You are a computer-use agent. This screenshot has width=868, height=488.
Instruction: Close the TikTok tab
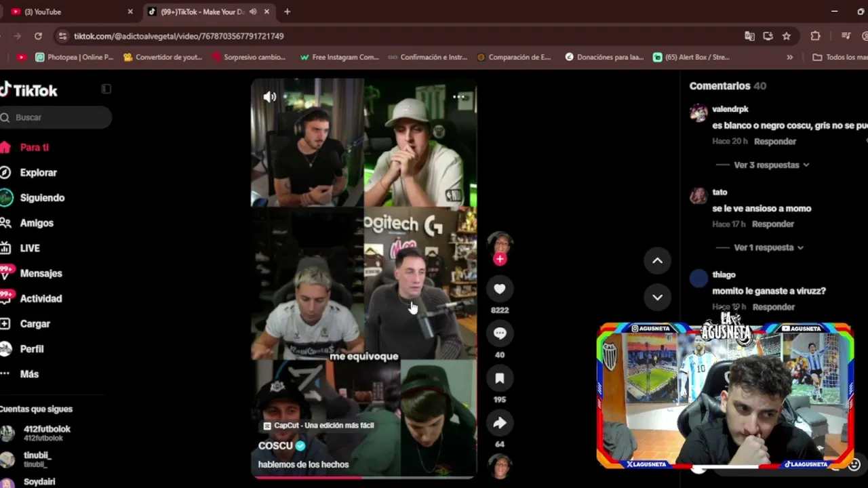tap(267, 12)
